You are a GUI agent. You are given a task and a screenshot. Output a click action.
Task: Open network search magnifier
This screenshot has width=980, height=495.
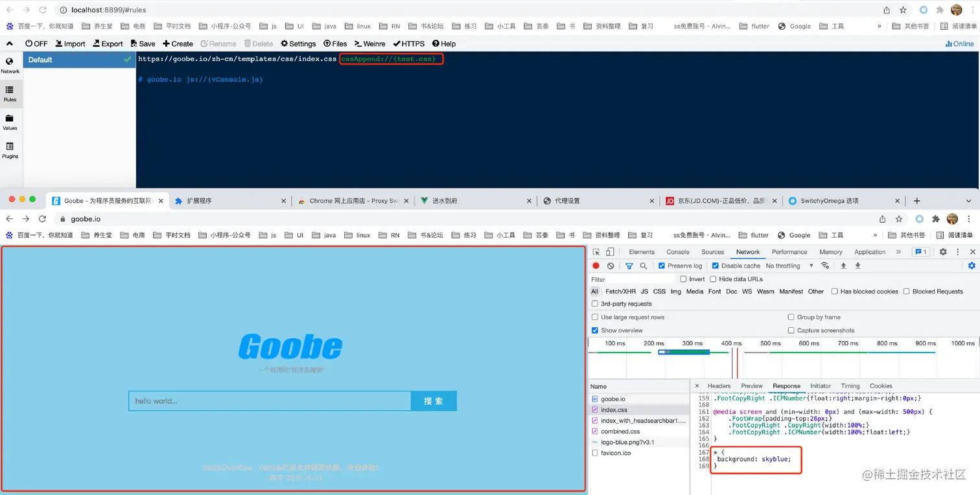click(x=643, y=266)
